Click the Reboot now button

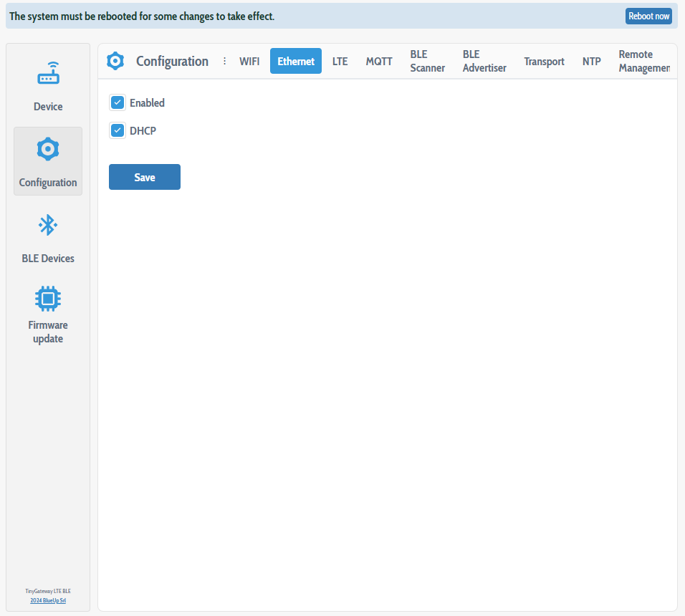click(x=648, y=16)
